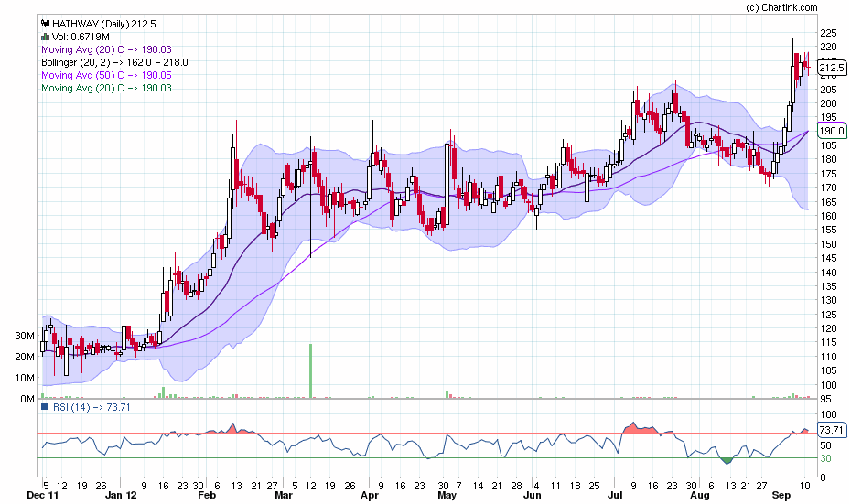
Task: Click the green 30 RSI level label
Action: 825,458
